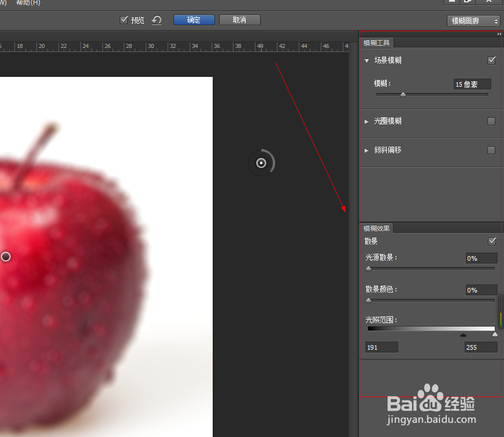Toggle the 预览 preview checkbox
504x437 pixels.
pyautogui.click(x=124, y=20)
